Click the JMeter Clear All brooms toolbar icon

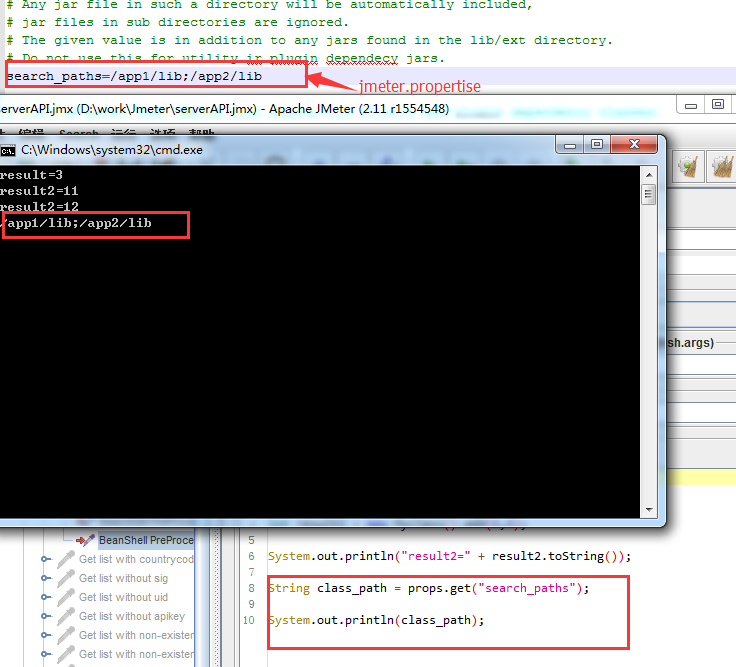coord(722,167)
